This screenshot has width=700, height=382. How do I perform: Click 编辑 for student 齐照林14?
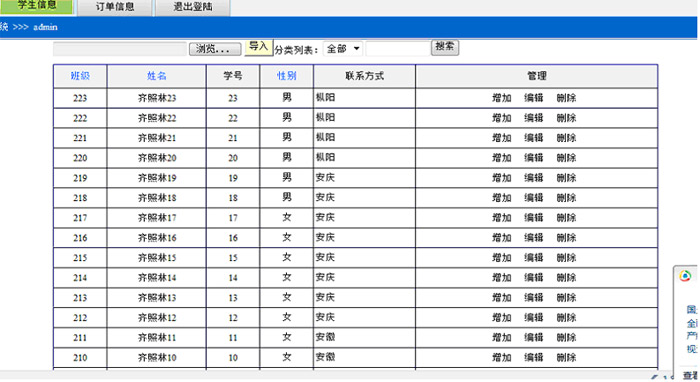(533, 278)
